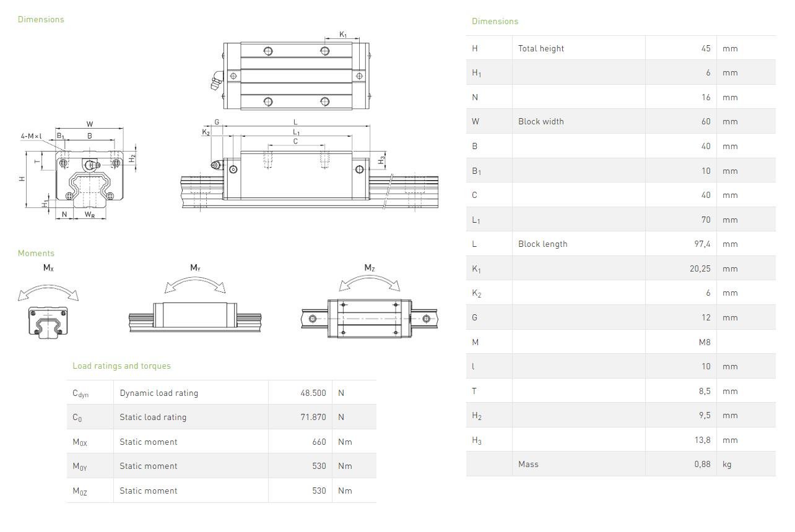Click the side-view rail drawing with length L
Viewport: 795px width, 532px height.
pos(310,165)
